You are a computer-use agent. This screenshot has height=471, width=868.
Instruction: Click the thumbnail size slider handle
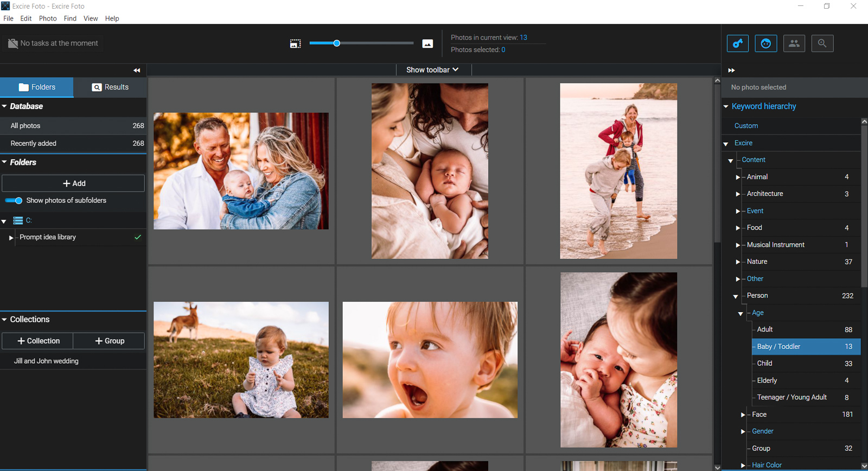(x=336, y=43)
